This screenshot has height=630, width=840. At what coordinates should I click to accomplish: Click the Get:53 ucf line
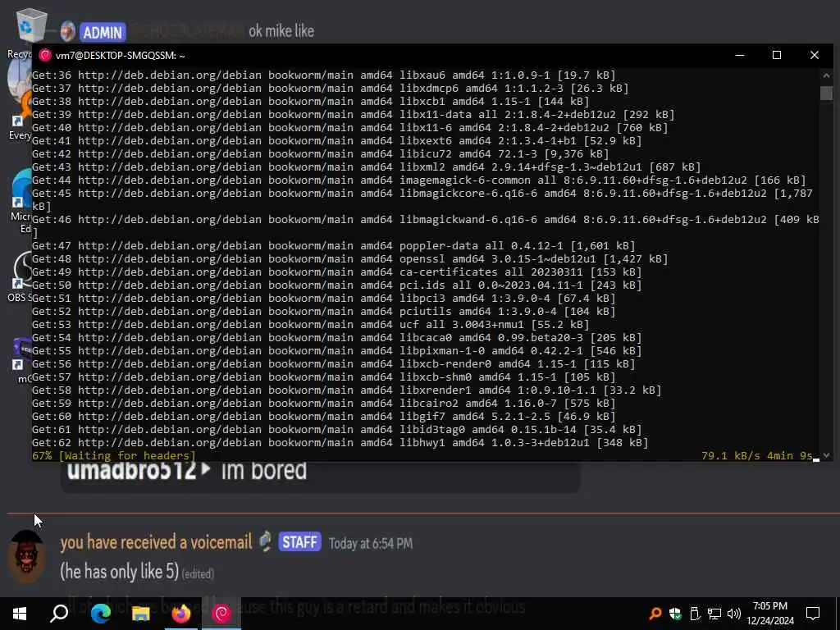(311, 325)
